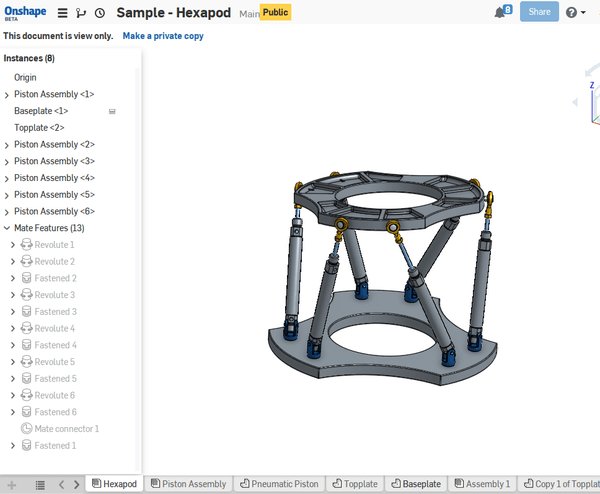Open the hamburger document menu
Screen dimensions: 600x494
tap(62, 13)
